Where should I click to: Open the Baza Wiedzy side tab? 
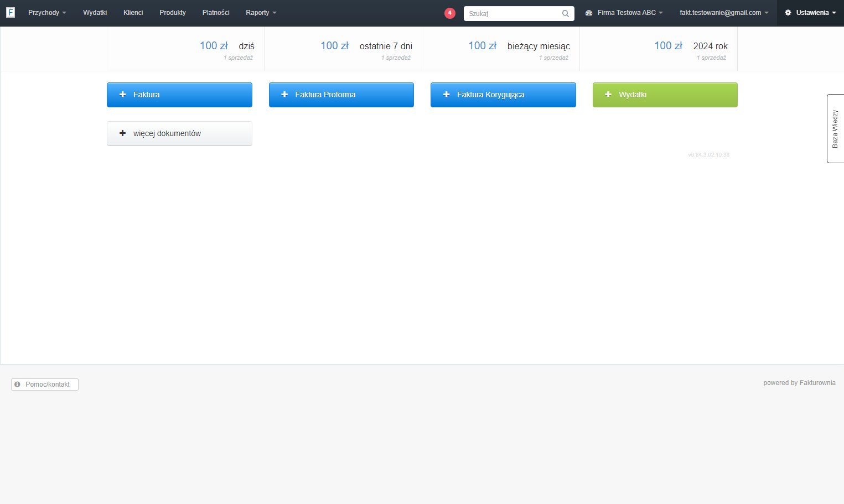(835, 128)
